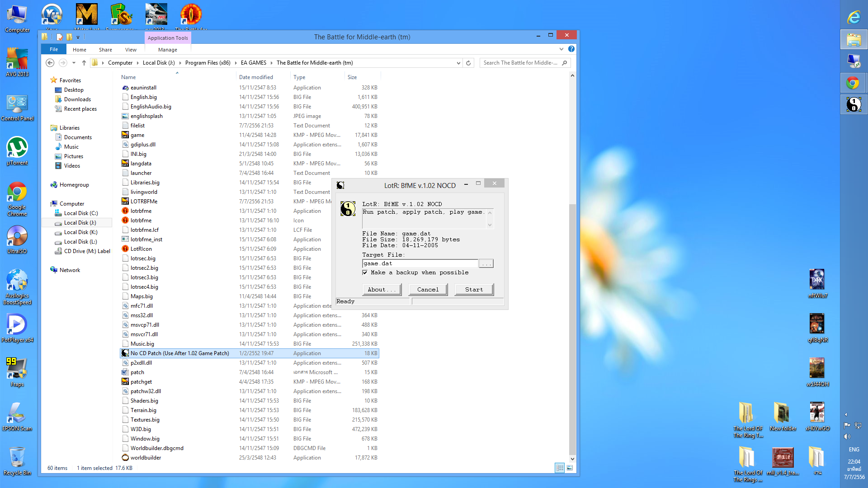Click the Google Chrome taskbar icon
The image size is (868, 488).
click(853, 83)
